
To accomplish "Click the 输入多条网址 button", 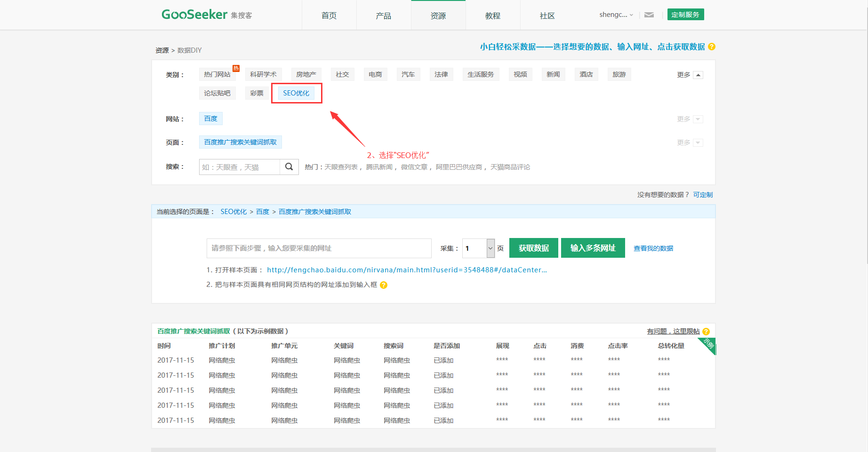I will pyautogui.click(x=593, y=248).
